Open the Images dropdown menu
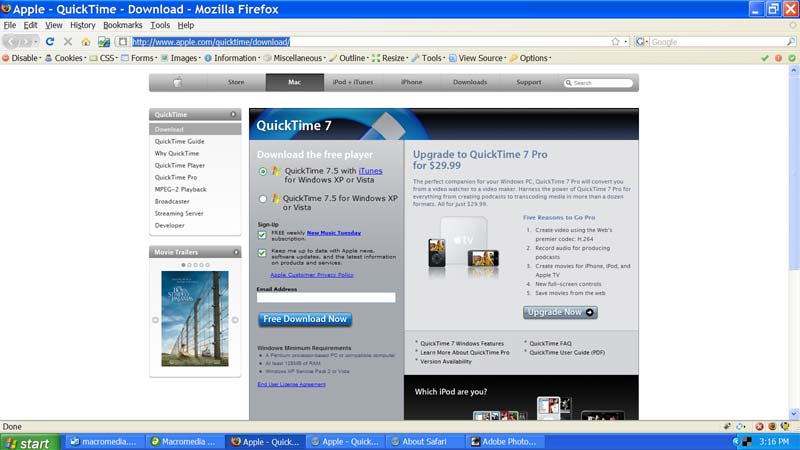Viewport: 800px width, 450px height. point(181,58)
